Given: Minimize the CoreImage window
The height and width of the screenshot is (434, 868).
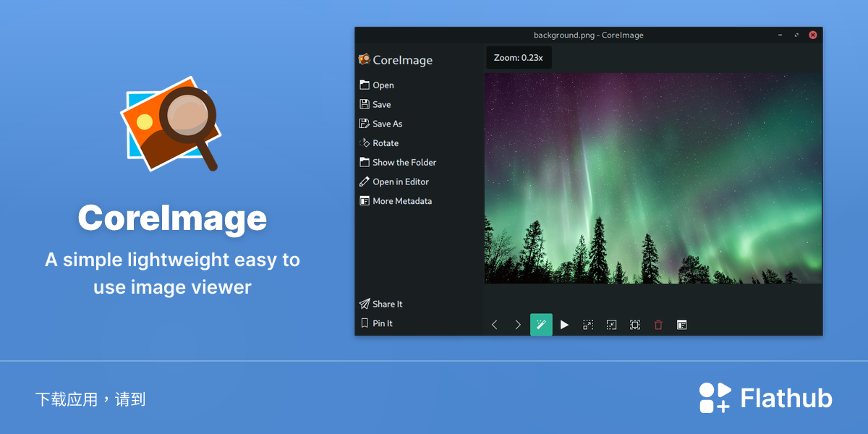Looking at the screenshot, I should click(780, 35).
